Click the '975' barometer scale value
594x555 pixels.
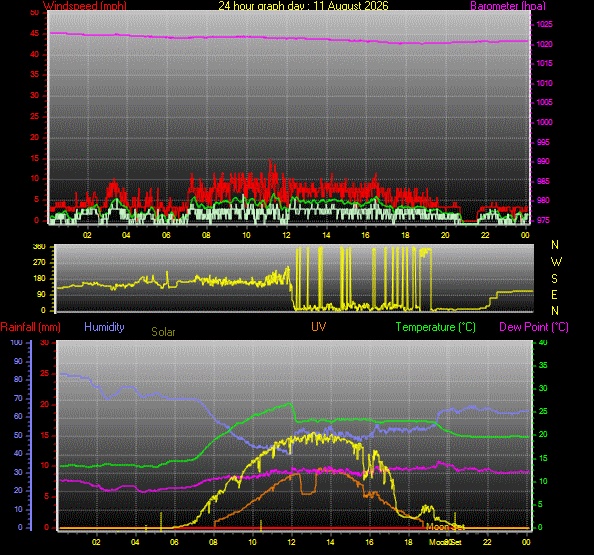point(543,220)
